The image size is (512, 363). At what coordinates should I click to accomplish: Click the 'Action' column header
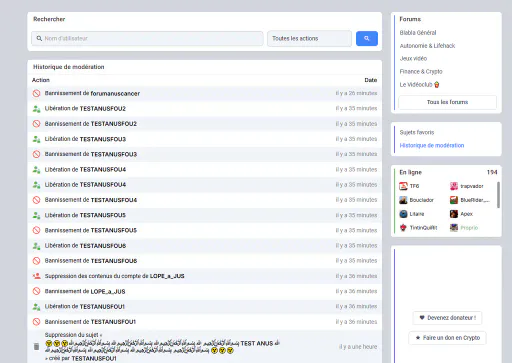pos(41,80)
